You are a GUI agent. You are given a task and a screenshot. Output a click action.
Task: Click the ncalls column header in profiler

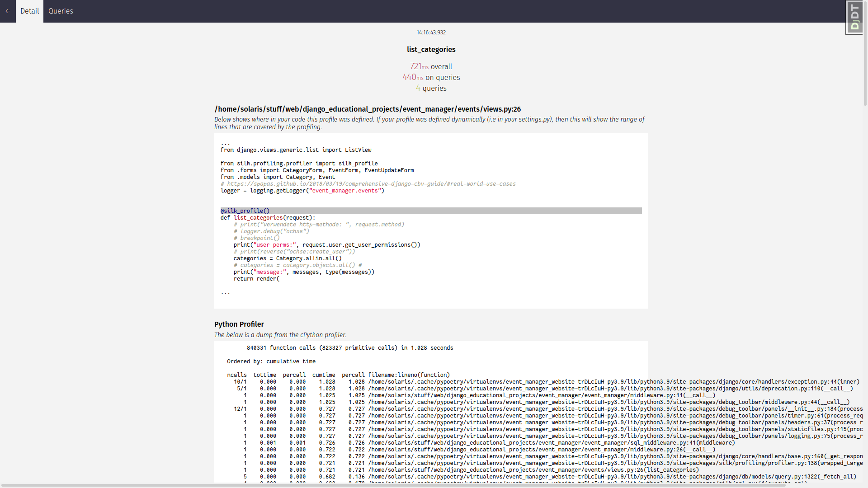pos(237,375)
